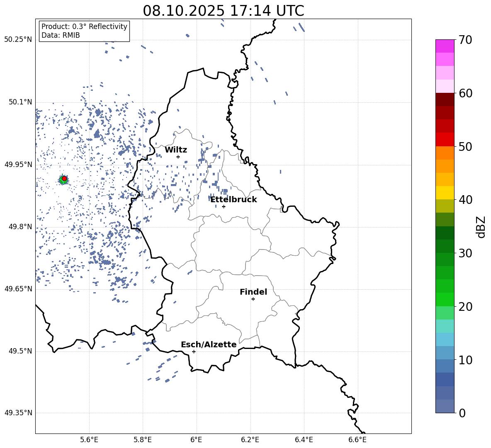Click the 5.8°E longitude label

click(x=143, y=440)
